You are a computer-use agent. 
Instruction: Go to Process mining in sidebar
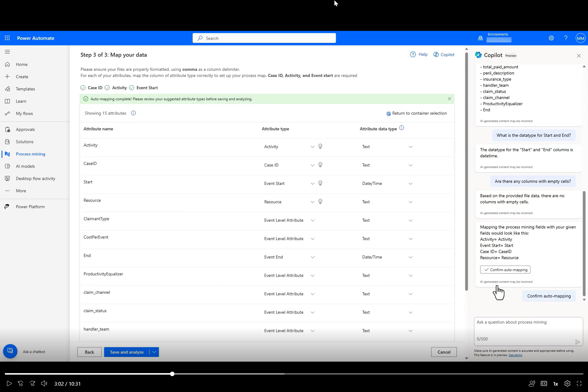point(30,154)
